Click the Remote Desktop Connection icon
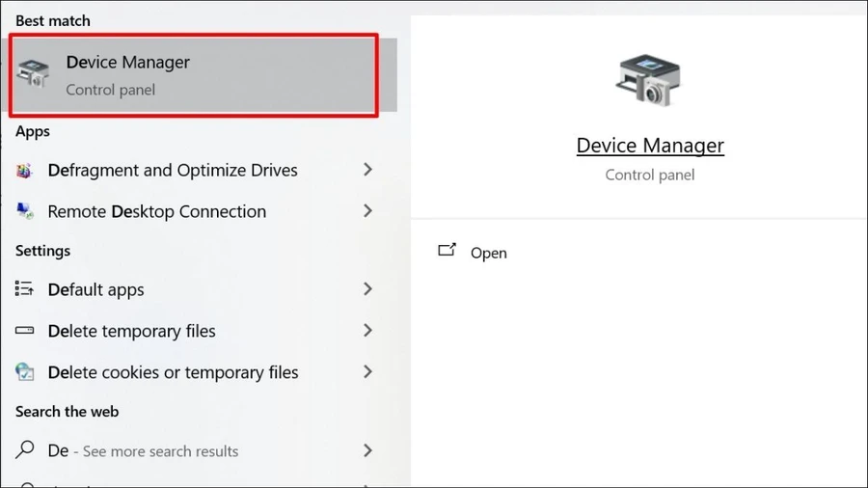This screenshot has height=488, width=868. point(24,211)
